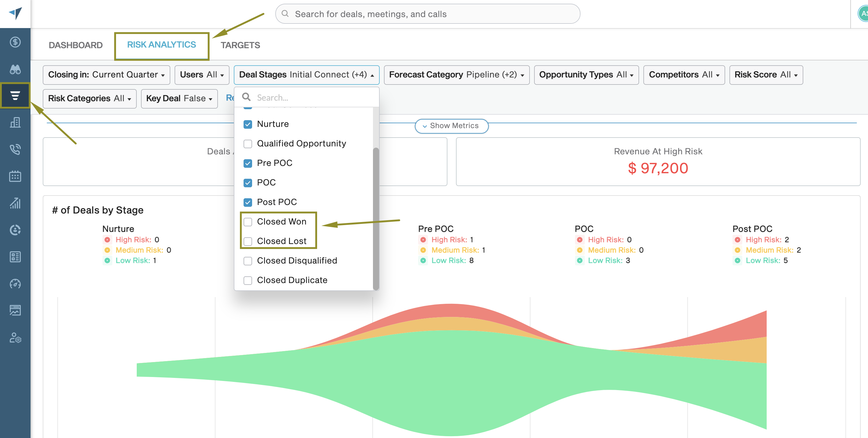The width and height of the screenshot is (868, 438).
Task: Open the dollar revenue sidebar icon
Action: (15, 42)
